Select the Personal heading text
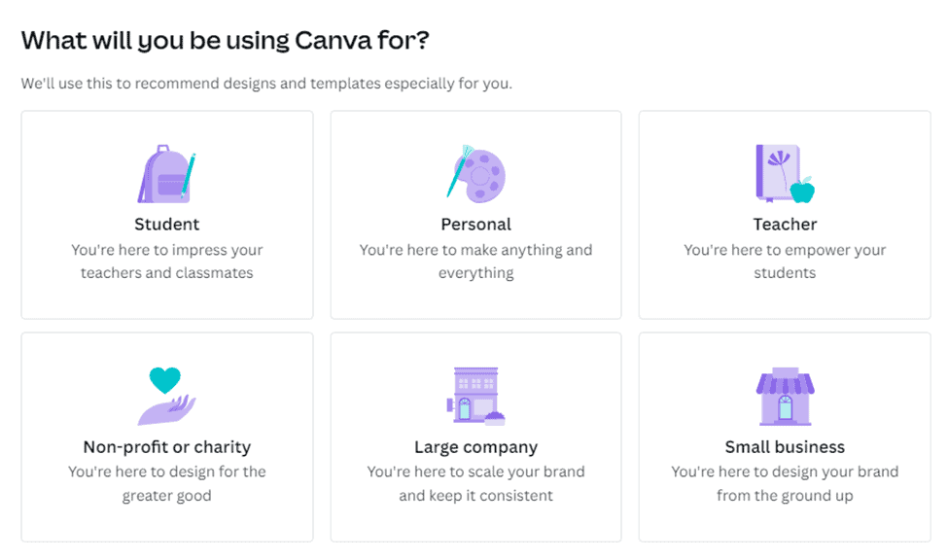948x560 pixels. (475, 225)
